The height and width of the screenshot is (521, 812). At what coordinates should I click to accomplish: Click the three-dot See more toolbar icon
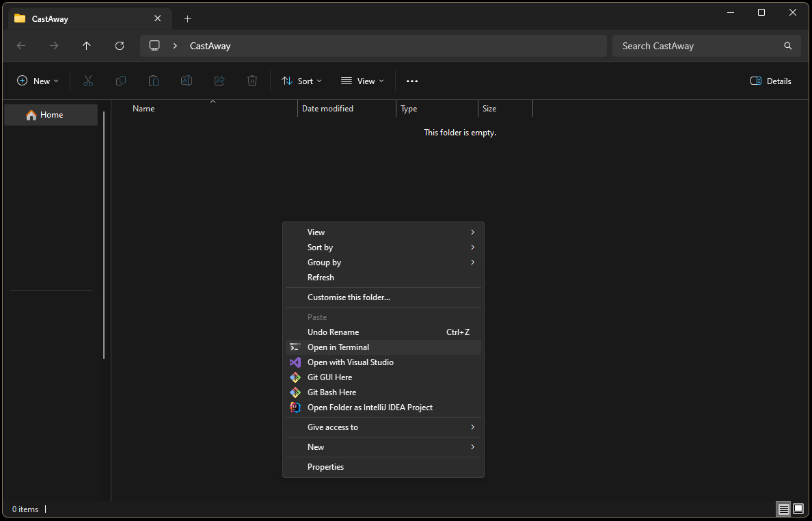click(x=411, y=81)
